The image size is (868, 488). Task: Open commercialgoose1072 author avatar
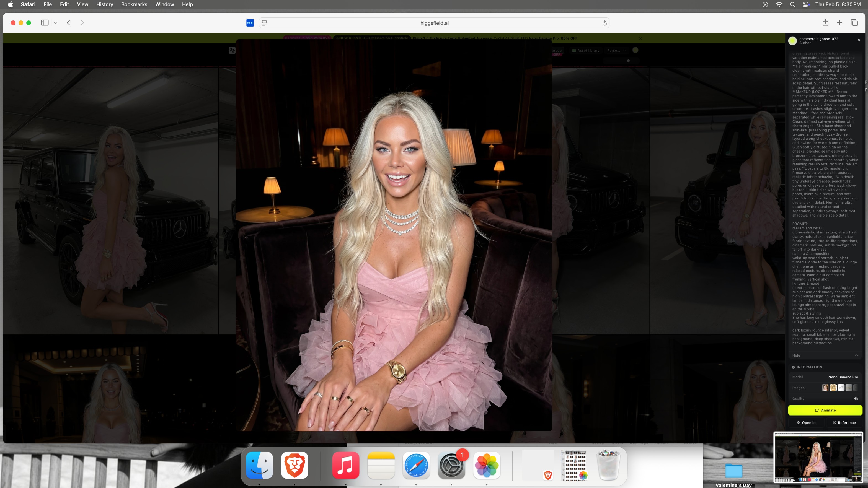coord(792,41)
